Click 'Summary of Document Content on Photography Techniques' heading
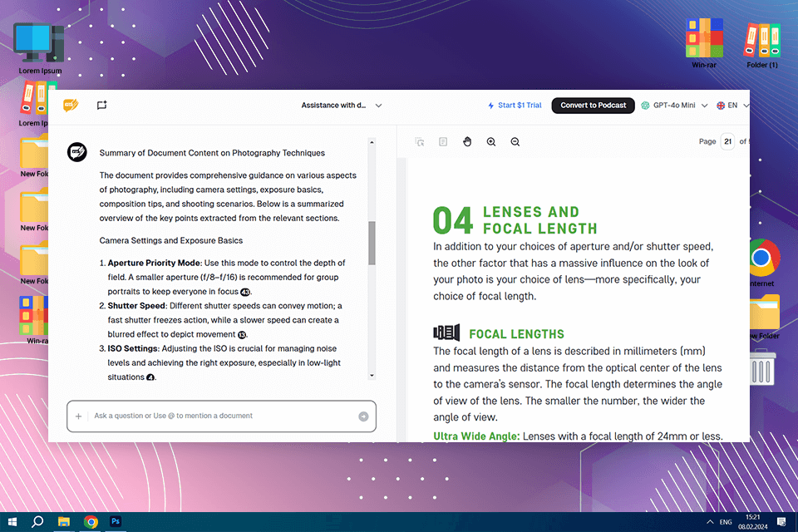The height and width of the screenshot is (532, 798). 212,153
